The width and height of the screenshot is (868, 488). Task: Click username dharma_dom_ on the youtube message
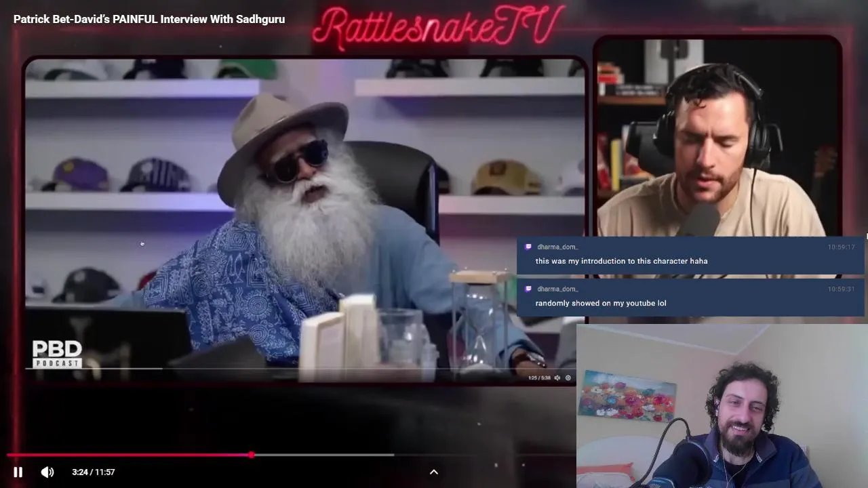pyautogui.click(x=557, y=289)
